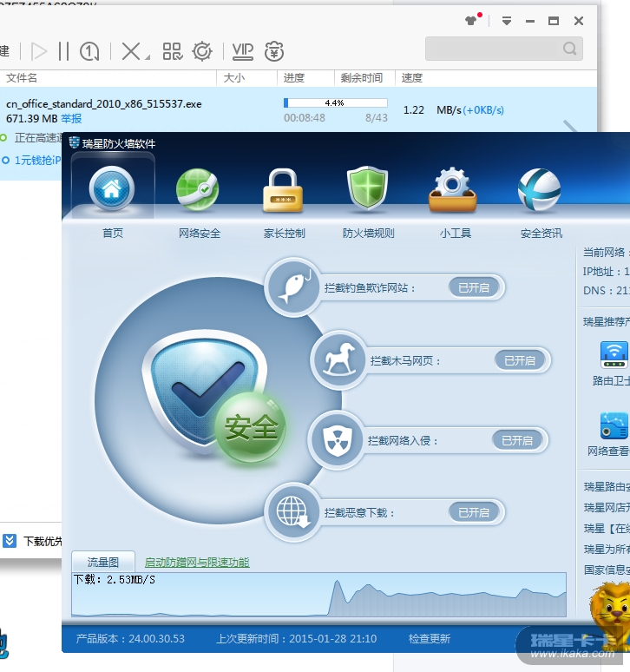Viewport: 630px width, 672px height.
Task: Click the 1元钱抢 promo link in downloader
Action: pyautogui.click(x=37, y=161)
